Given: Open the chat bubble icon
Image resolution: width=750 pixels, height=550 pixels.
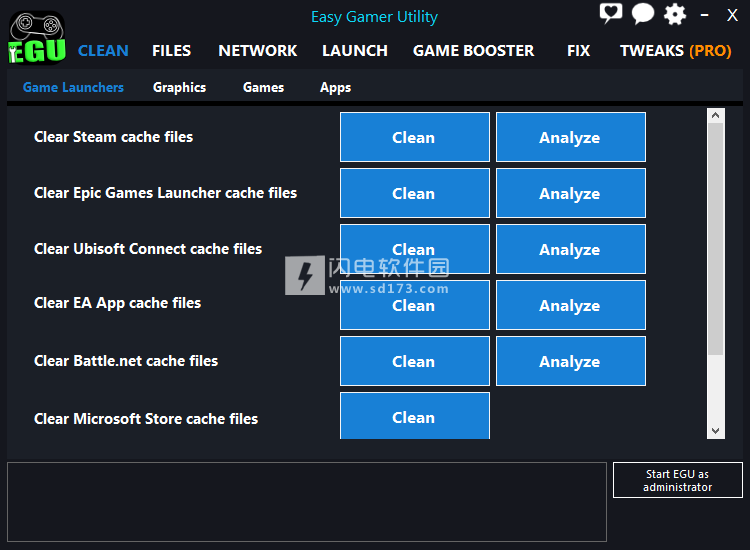Looking at the screenshot, I should 642,13.
